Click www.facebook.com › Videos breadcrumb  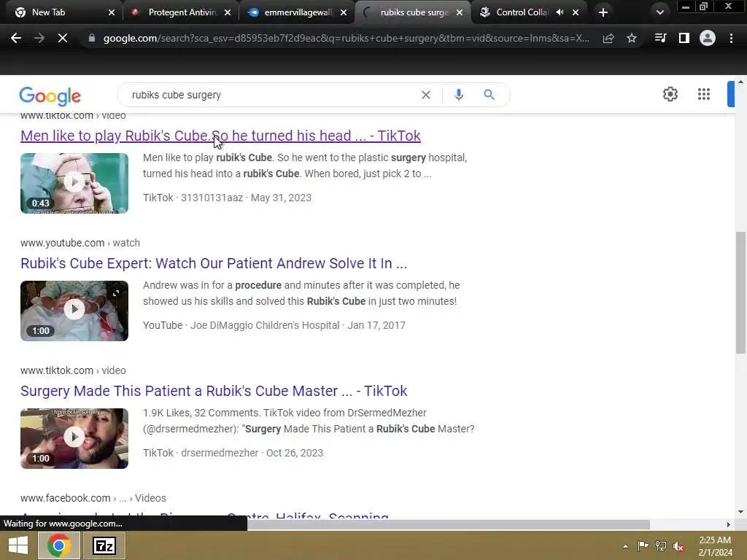pyautogui.click(x=93, y=498)
